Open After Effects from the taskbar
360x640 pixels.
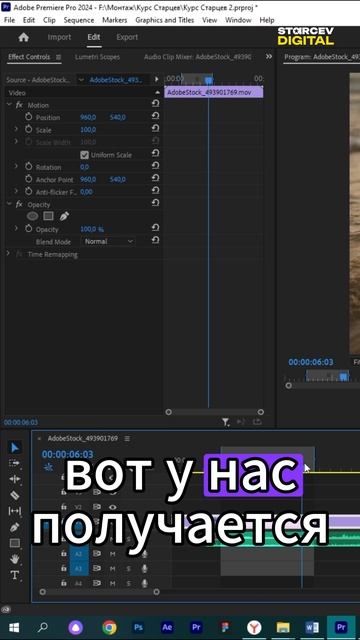click(x=167, y=627)
